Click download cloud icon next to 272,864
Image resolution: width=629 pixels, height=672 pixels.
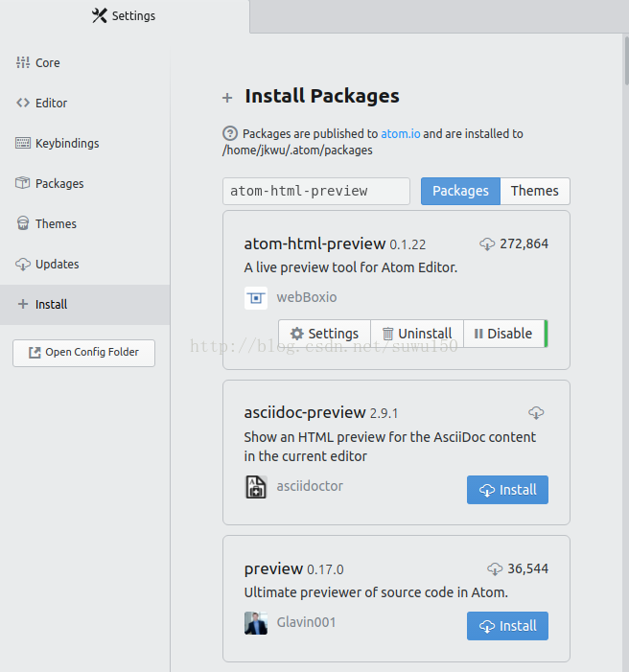point(487,243)
